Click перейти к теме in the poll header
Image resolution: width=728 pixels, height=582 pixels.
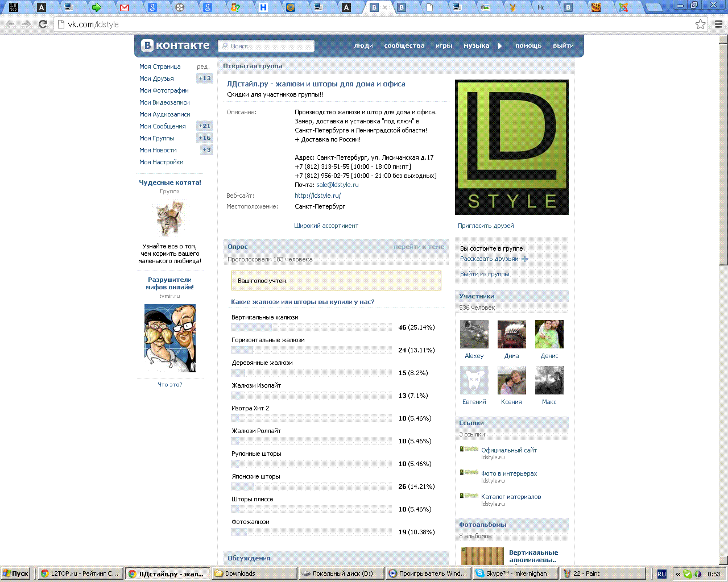pos(419,247)
